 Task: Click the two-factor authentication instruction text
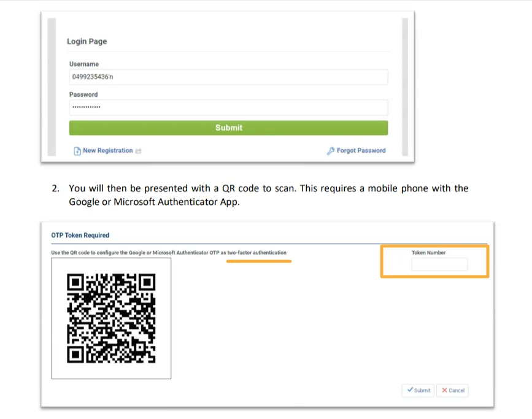coord(169,253)
